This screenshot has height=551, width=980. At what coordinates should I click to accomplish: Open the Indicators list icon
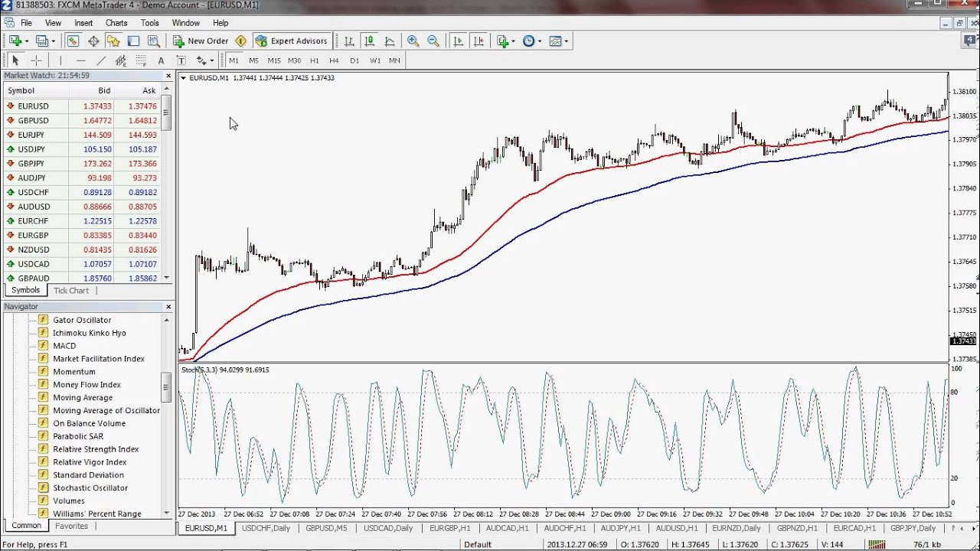[503, 41]
